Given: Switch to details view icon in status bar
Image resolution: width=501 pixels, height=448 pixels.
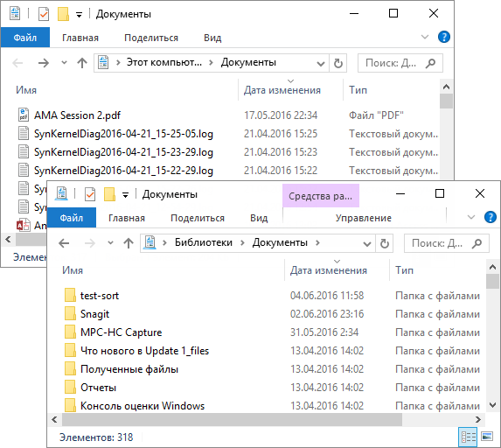Looking at the screenshot, I should [x=468, y=437].
